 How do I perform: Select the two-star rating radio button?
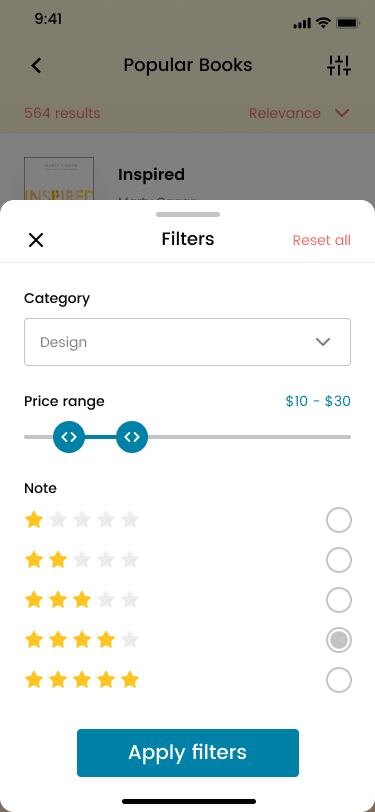[339, 560]
